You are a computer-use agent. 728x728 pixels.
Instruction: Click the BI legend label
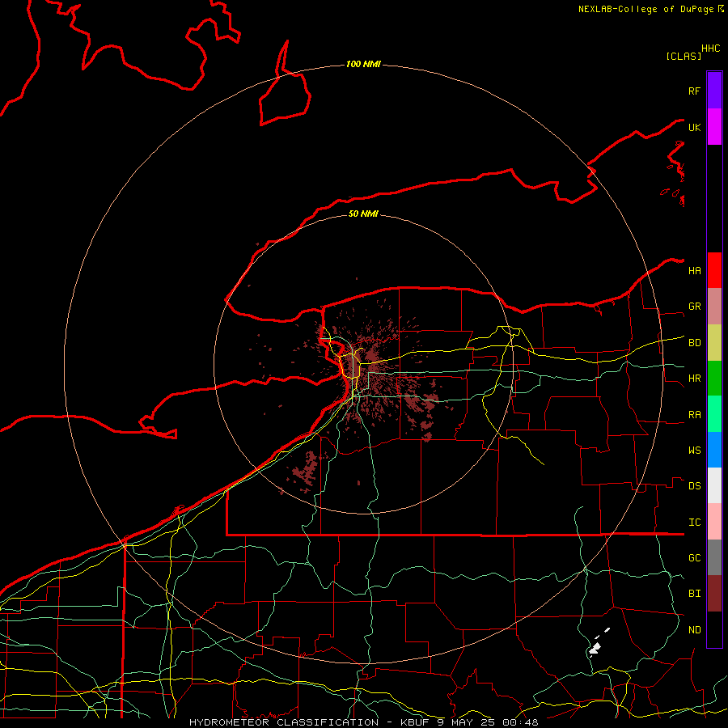click(x=694, y=594)
